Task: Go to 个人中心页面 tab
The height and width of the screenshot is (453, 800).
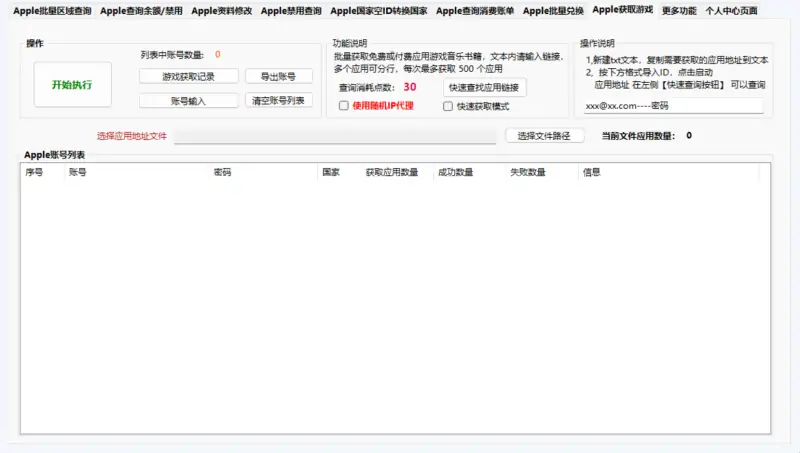Action: pyautogui.click(x=731, y=11)
